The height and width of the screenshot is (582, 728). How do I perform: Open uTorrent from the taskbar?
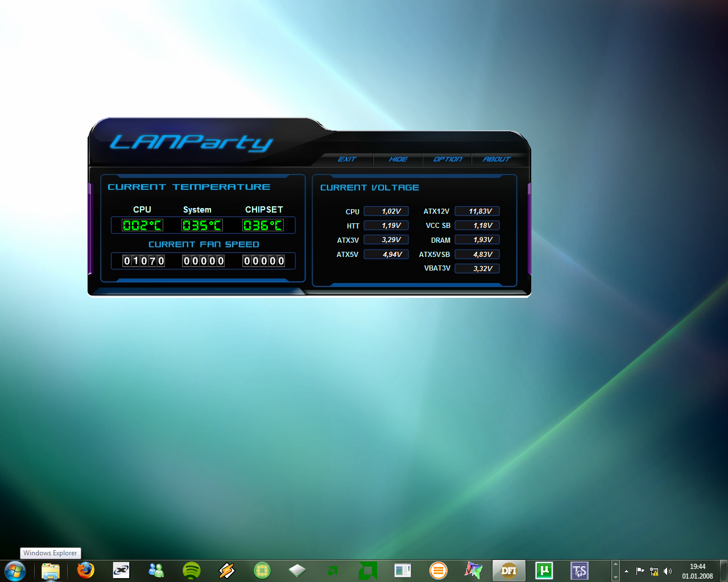[544, 570]
